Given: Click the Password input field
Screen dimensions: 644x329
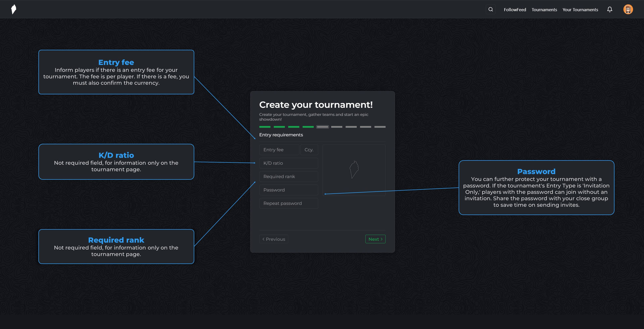Looking at the screenshot, I should coord(289,190).
